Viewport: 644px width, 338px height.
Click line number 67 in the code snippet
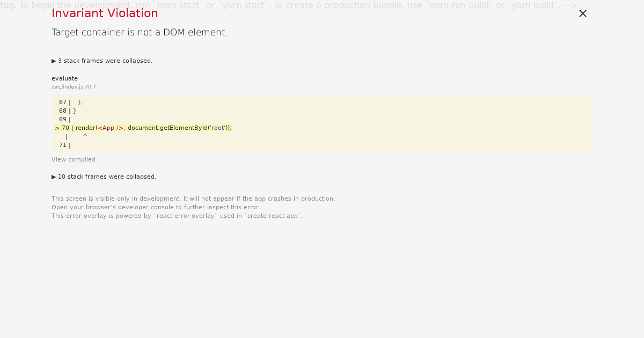pyautogui.click(x=63, y=102)
